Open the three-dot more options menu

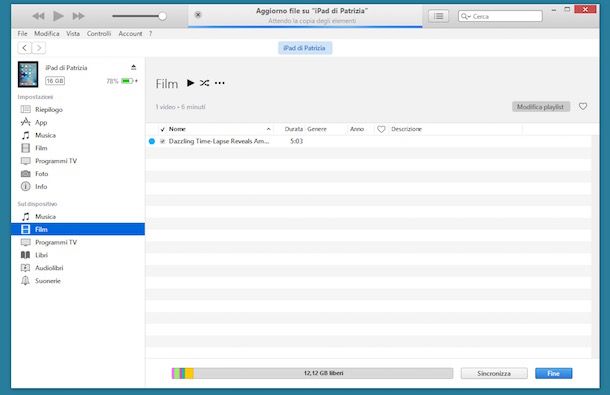coord(219,83)
